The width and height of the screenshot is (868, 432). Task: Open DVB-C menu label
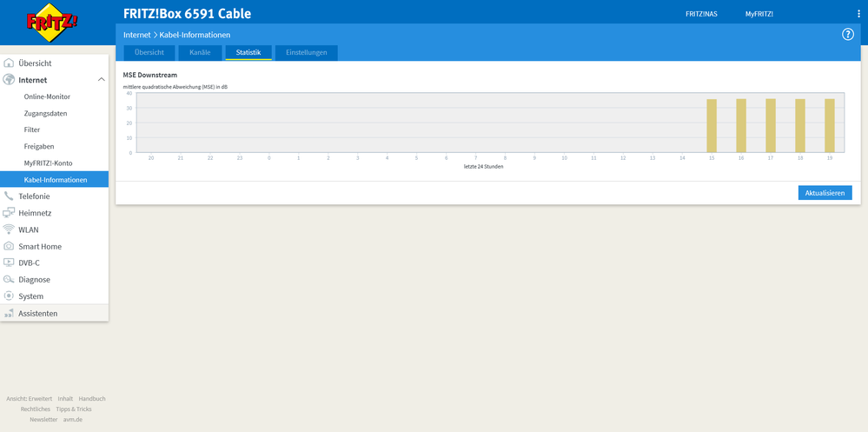click(x=29, y=263)
